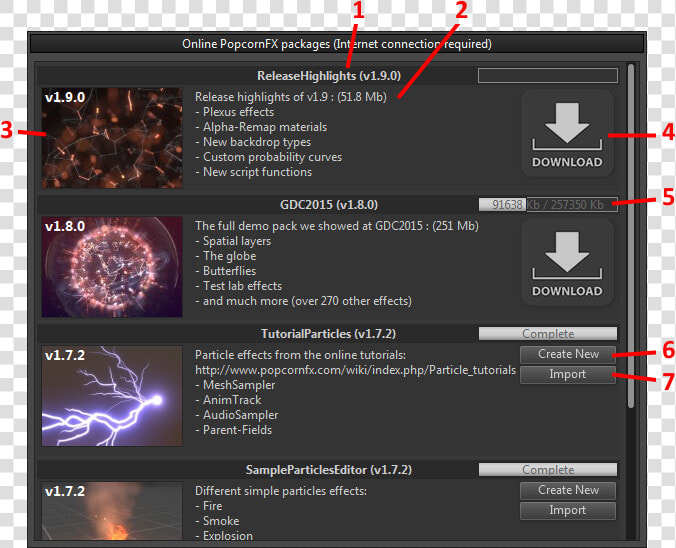Screen dimensions: 676x548
Task: Click the TutorialParticles Complete progress bar
Action: 548,334
